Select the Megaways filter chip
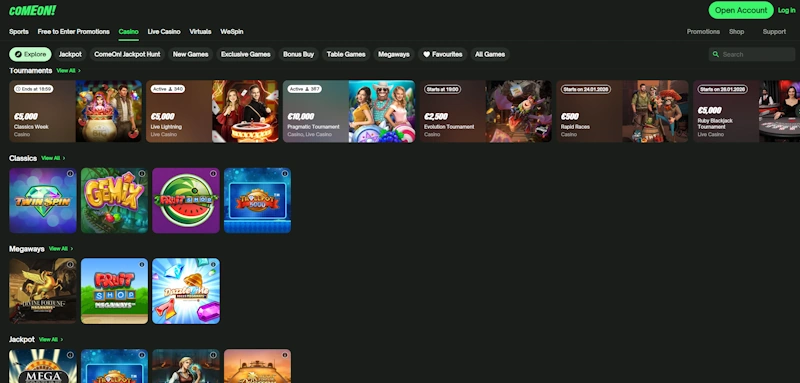The image size is (800, 383). tap(393, 54)
